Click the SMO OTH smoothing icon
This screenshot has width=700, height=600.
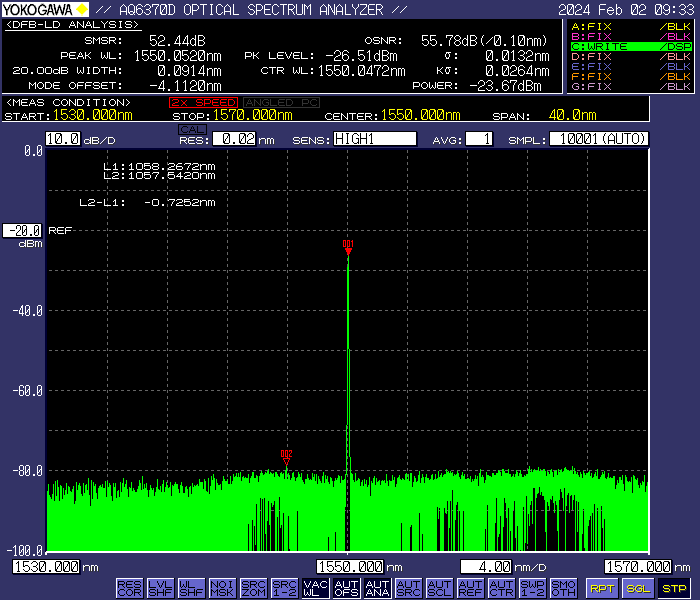pos(563,587)
